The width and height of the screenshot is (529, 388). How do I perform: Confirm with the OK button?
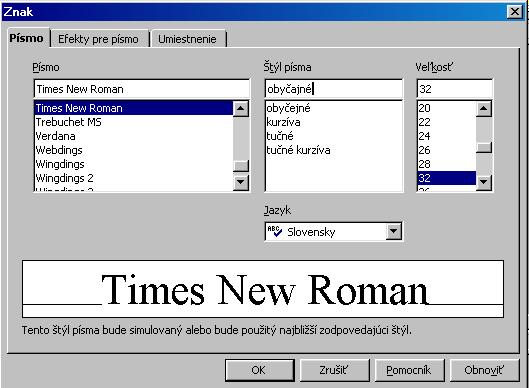tap(259, 370)
